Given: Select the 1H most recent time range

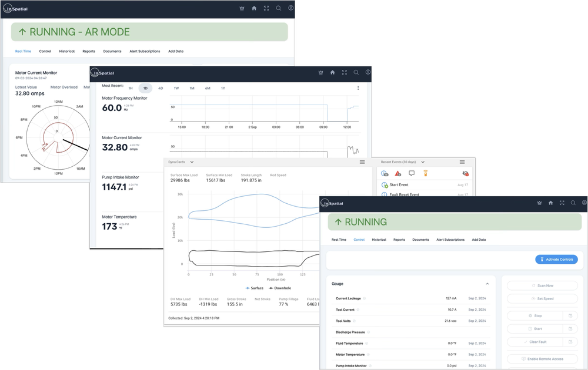Looking at the screenshot, I should pos(131,88).
